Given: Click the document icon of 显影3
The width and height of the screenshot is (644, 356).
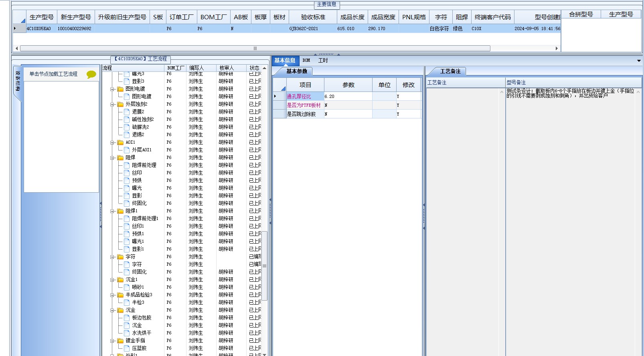Looking at the screenshot, I should click(127, 81).
